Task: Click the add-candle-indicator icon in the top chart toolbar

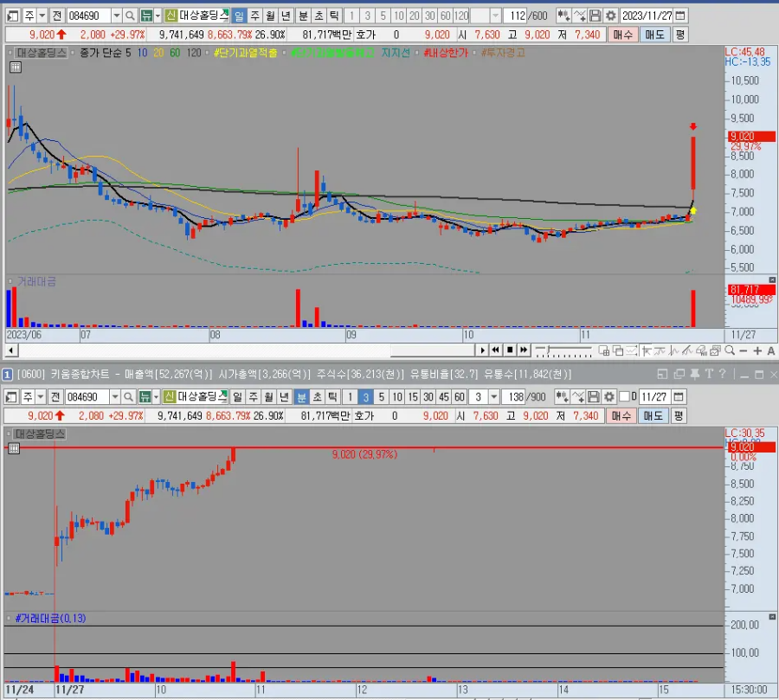Action: pyautogui.click(x=563, y=16)
